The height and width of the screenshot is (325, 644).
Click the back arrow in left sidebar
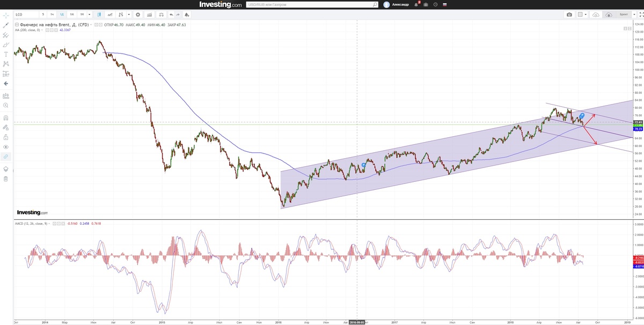6,84
